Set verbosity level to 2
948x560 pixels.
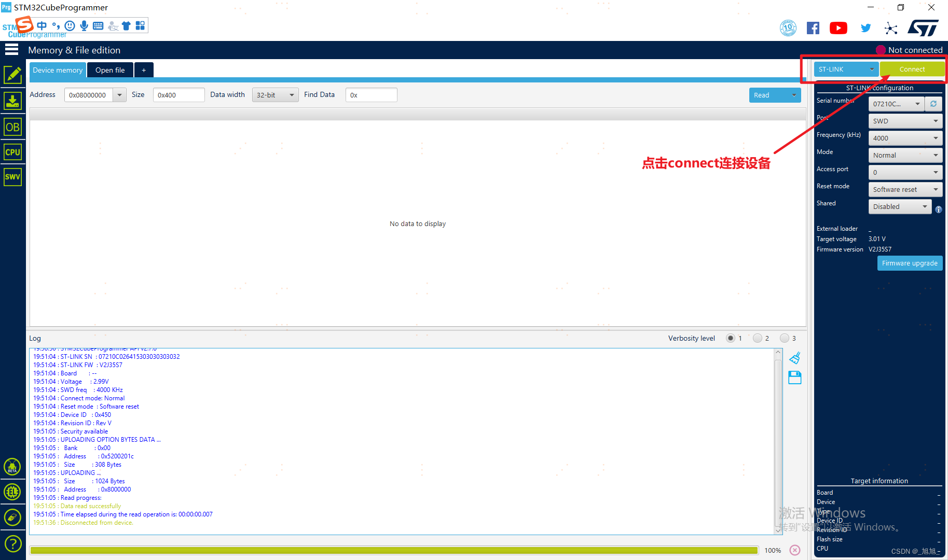[x=758, y=338]
